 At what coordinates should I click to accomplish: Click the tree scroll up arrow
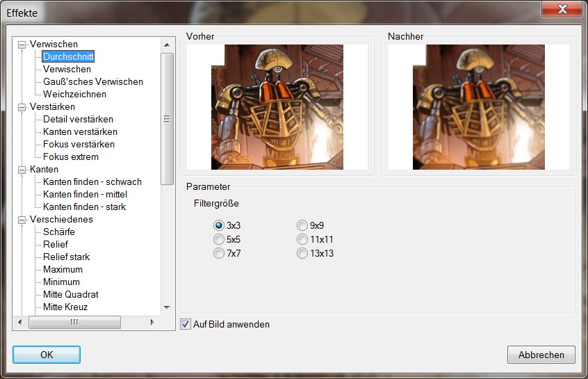[167, 45]
